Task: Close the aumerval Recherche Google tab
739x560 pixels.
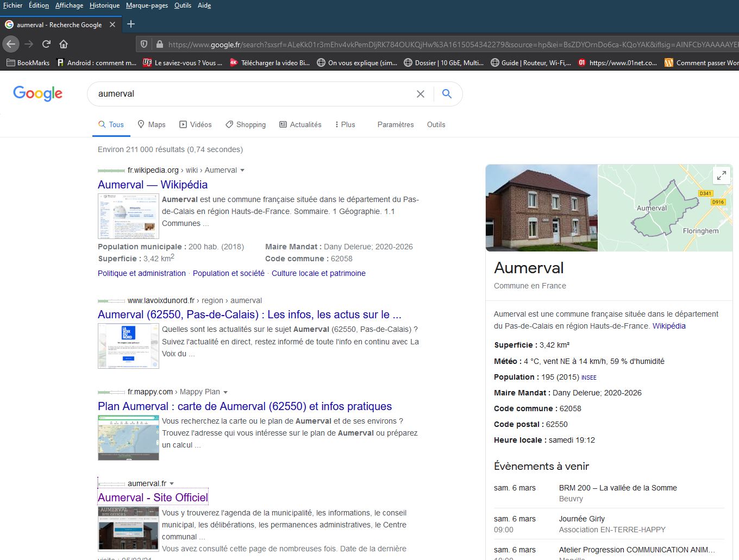Action: pos(112,24)
